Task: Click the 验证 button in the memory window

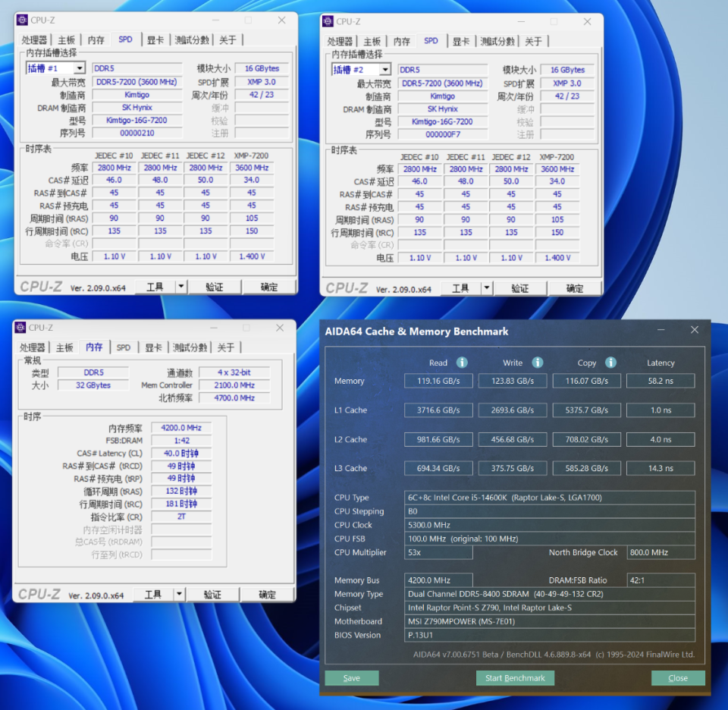Action: point(213,593)
